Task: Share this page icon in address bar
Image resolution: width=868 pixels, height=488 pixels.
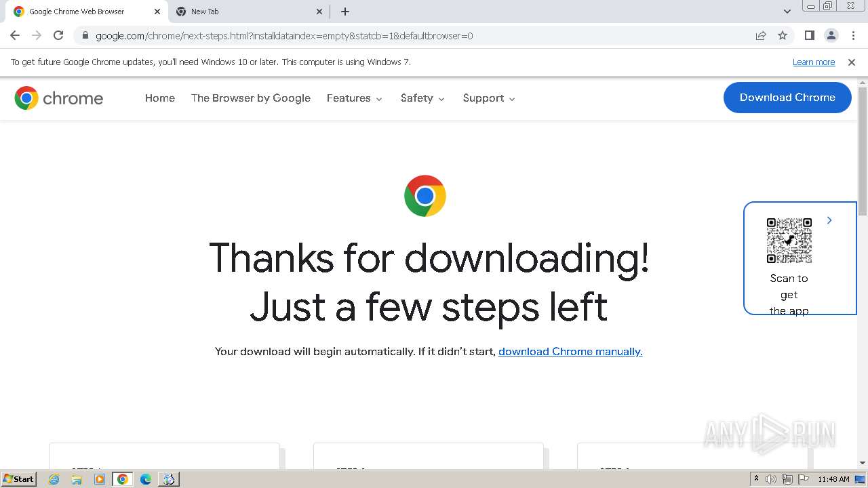Action: pyautogui.click(x=761, y=35)
